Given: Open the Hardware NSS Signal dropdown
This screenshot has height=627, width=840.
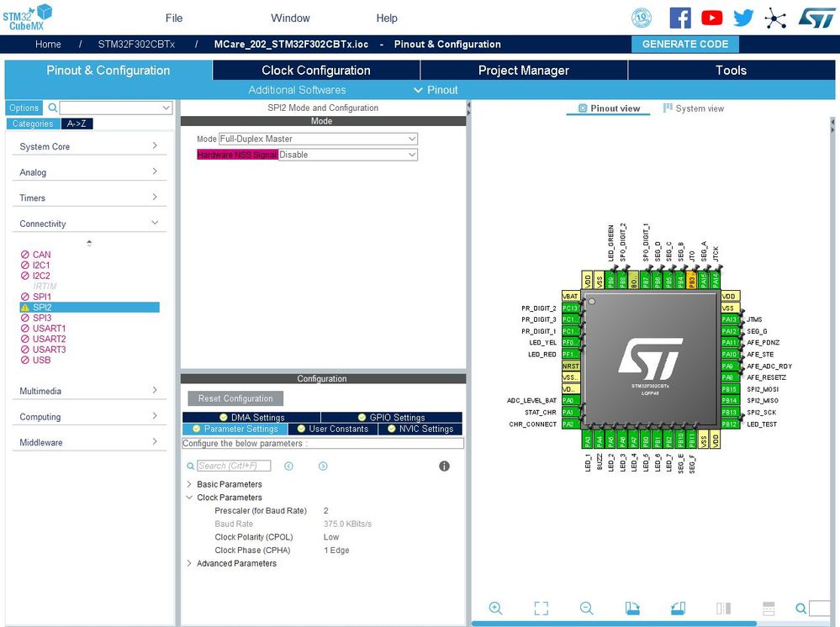Looking at the screenshot, I should point(347,155).
